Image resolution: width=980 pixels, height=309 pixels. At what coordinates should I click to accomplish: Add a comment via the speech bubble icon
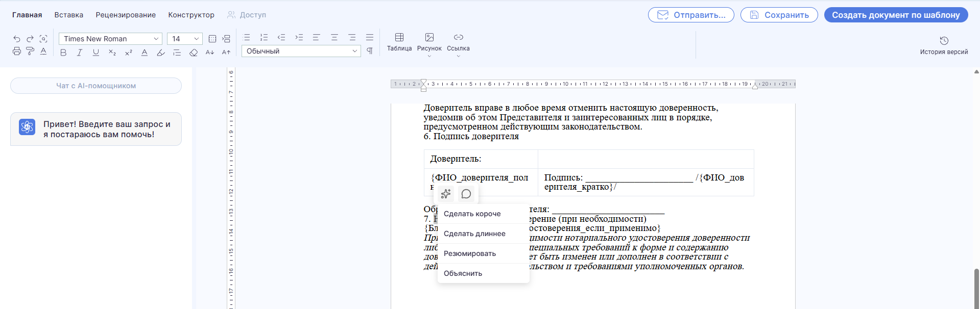click(466, 194)
